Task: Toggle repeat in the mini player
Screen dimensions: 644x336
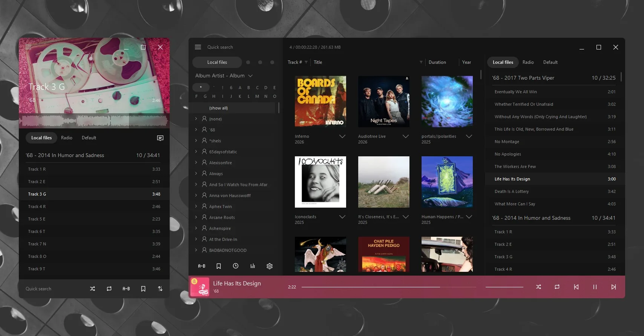Action: (x=109, y=289)
